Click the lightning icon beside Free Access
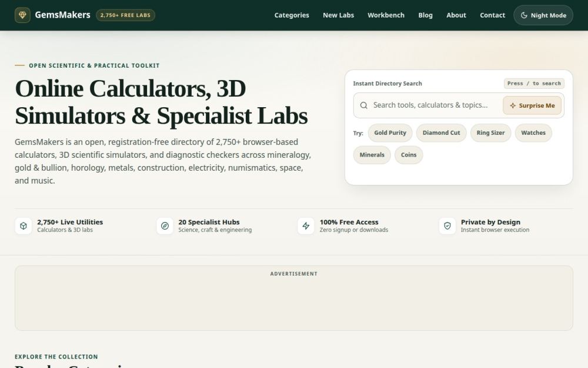 click(306, 226)
